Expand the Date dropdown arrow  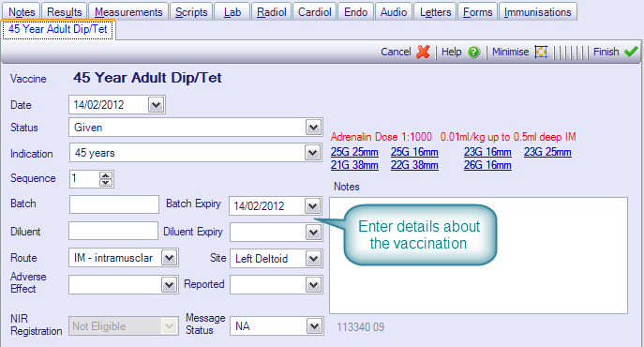click(156, 105)
